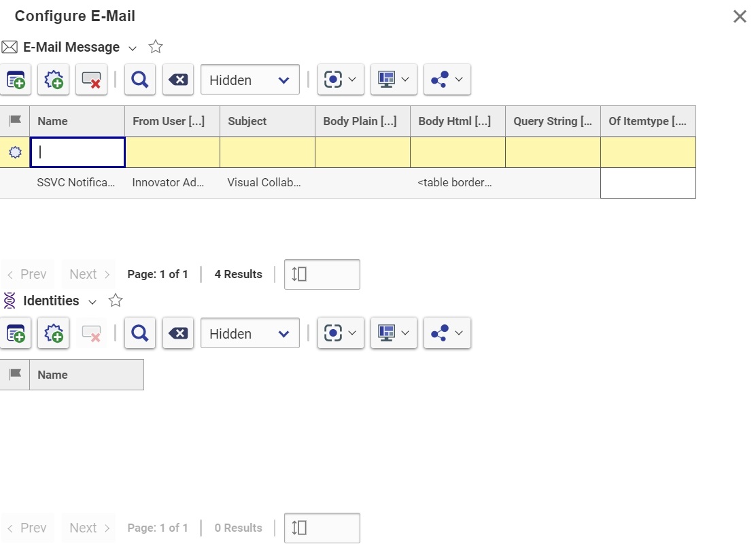The image size is (756, 544).
Task: Open share dropdown in Identities toolbar
Action: point(447,333)
